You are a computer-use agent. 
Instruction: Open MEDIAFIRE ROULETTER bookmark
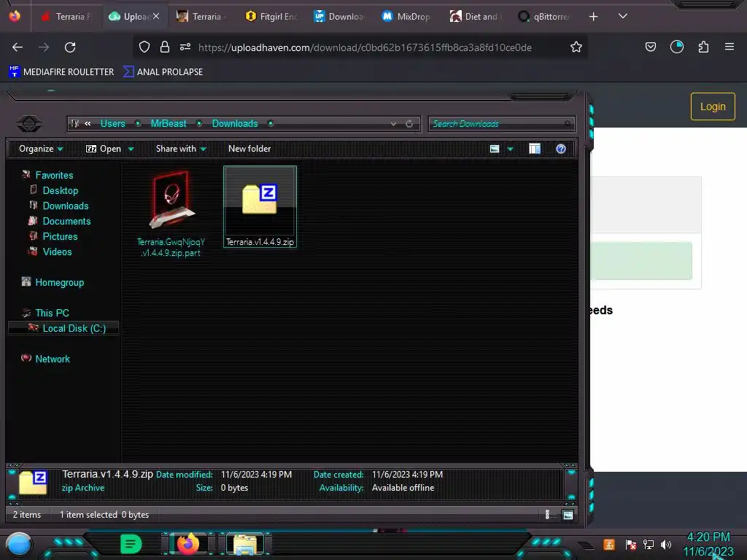[61, 72]
